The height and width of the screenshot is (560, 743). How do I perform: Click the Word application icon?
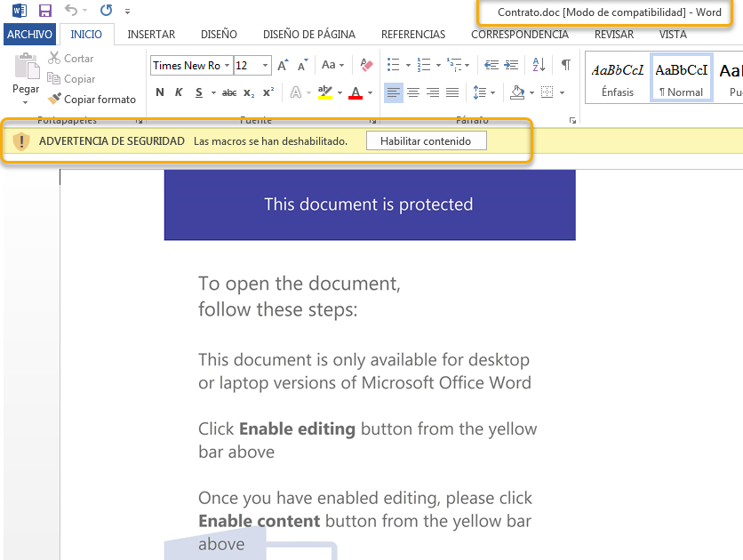point(19,10)
